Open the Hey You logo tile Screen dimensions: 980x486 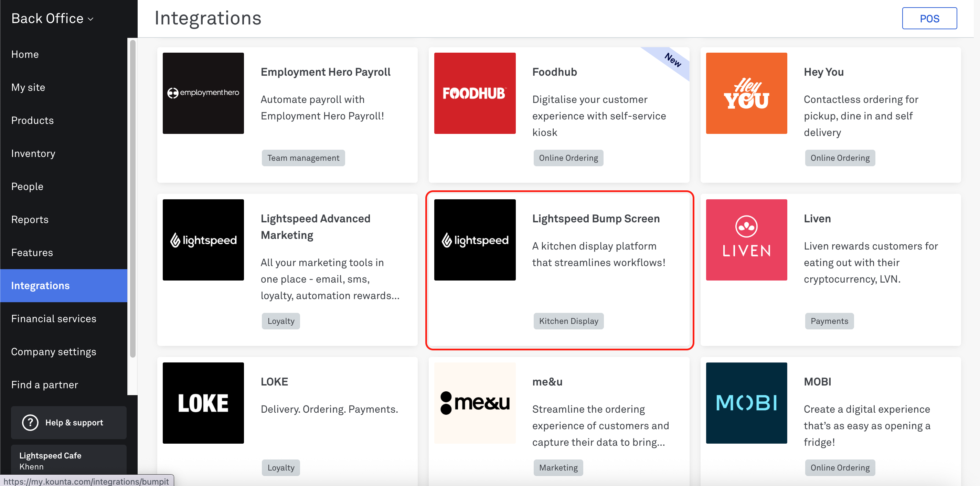pos(746,93)
